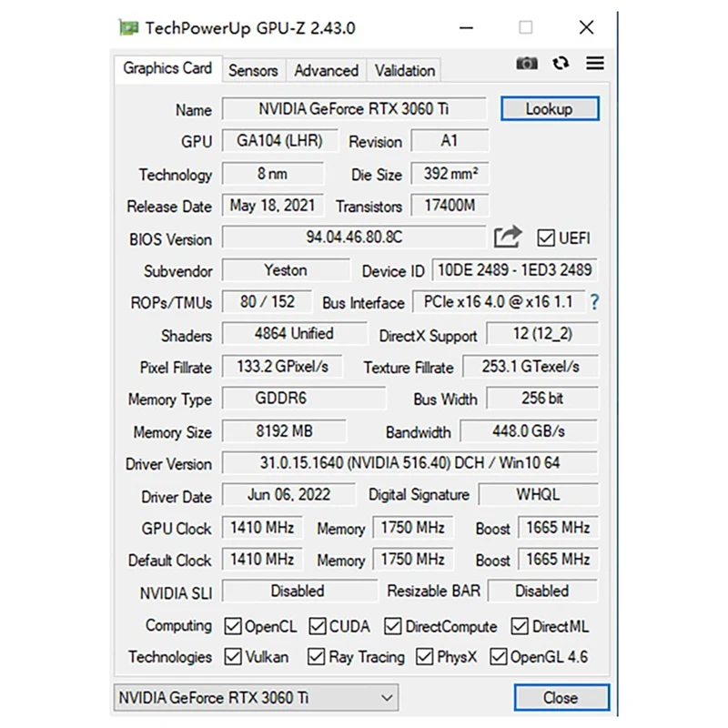Image resolution: width=728 pixels, height=728 pixels.
Task: Click the Default Clock row Memory 1750 MHz
Action: click(x=413, y=559)
